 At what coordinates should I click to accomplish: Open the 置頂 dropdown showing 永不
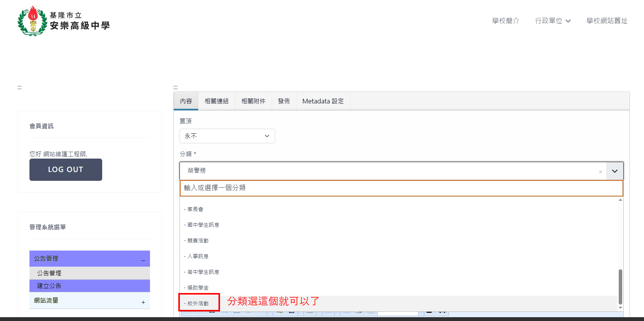click(227, 136)
